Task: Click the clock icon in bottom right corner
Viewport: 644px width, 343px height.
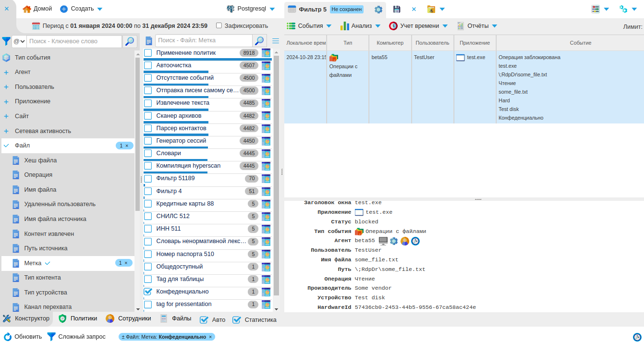Action: click(x=637, y=337)
